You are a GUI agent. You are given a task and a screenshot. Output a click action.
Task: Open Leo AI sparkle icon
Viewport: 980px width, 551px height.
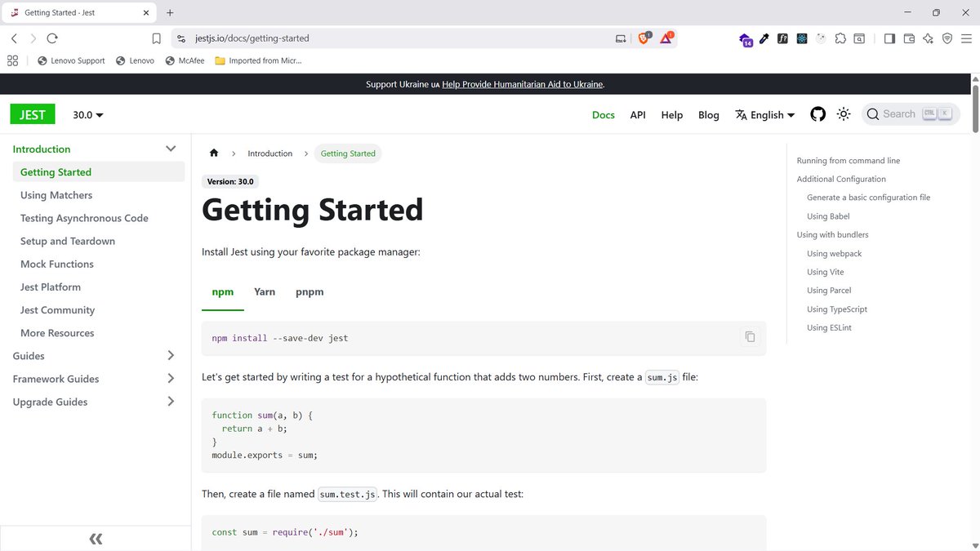928,38
